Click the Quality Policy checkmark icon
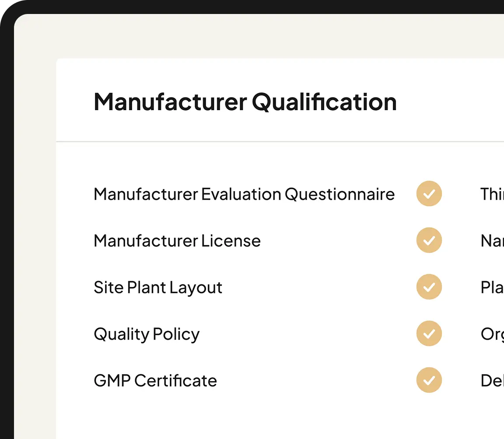The height and width of the screenshot is (439, 504). click(x=429, y=333)
